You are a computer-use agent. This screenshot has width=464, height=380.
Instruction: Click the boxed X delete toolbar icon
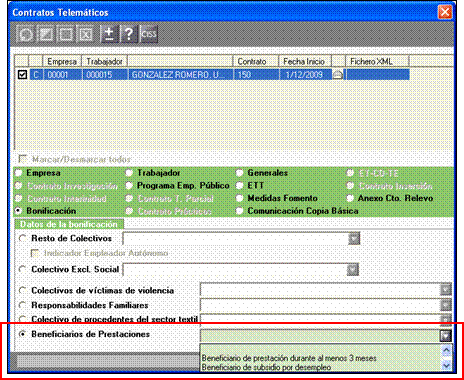86,34
